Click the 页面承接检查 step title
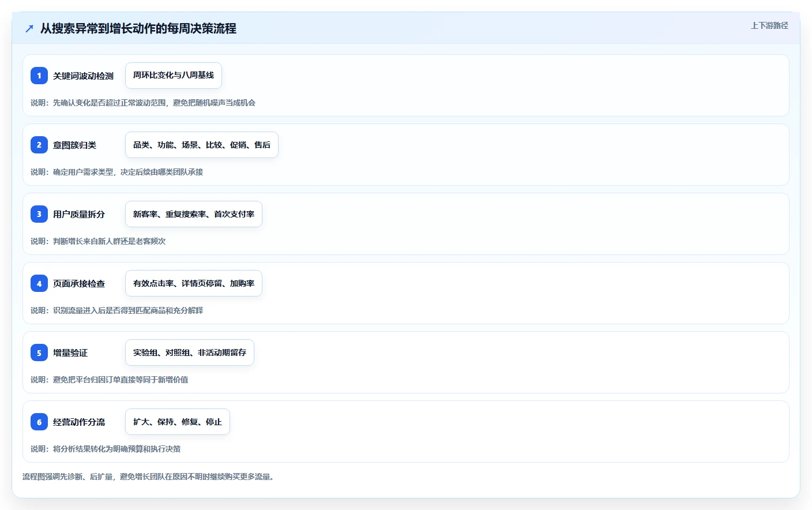This screenshot has height=510, width=812. (x=79, y=283)
